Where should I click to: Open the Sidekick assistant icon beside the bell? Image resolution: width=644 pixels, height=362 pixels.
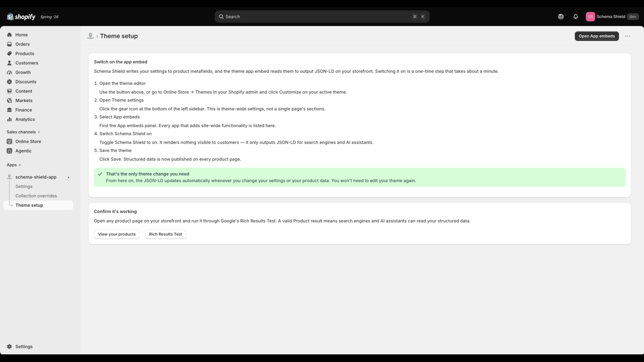(561, 17)
